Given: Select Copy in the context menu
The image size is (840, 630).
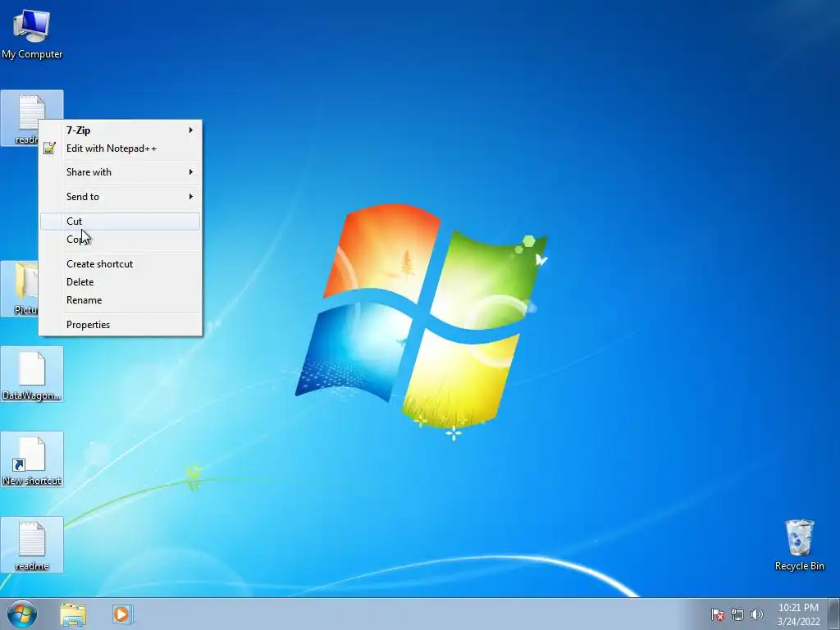Looking at the screenshot, I should click(120, 240).
